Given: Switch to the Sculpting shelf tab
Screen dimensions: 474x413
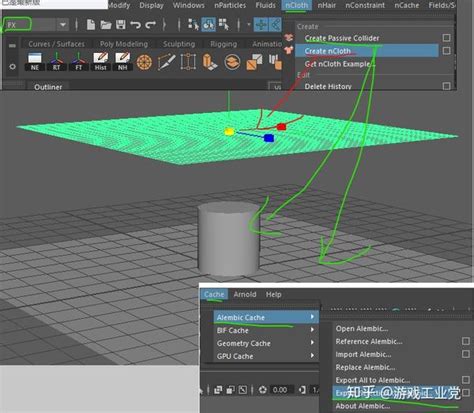Looking at the screenshot, I should coord(179,44).
